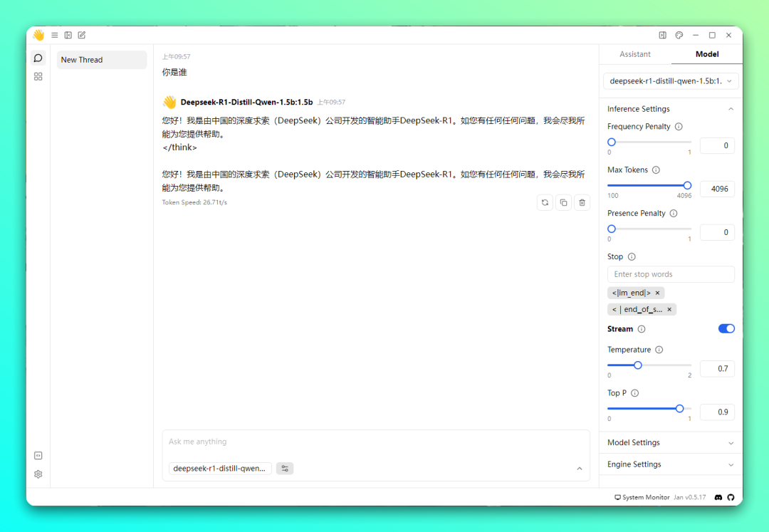769x532 pixels.
Task: Click the Temperature slider handle
Action: 637,365
